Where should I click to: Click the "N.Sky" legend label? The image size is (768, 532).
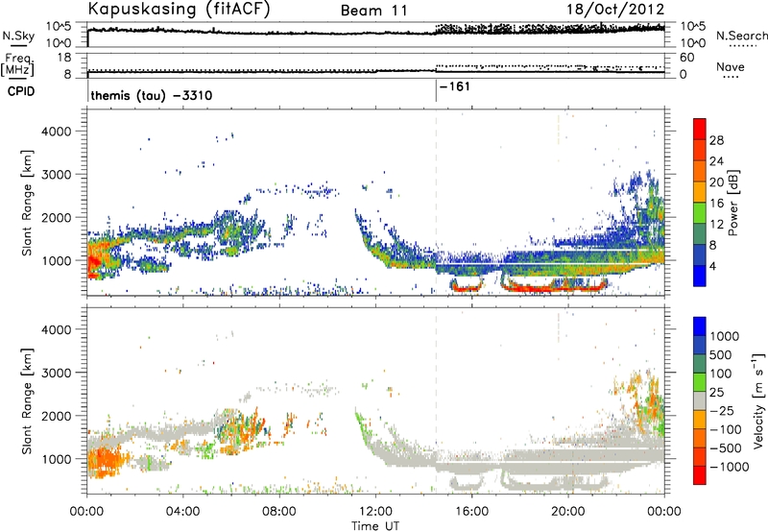pyautogui.click(x=18, y=36)
